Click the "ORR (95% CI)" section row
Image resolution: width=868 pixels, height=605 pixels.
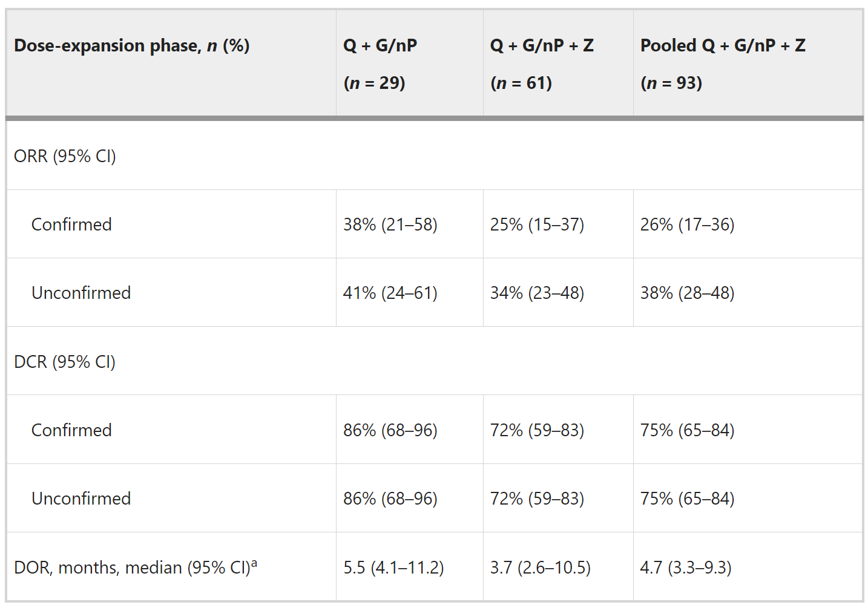tap(65, 156)
